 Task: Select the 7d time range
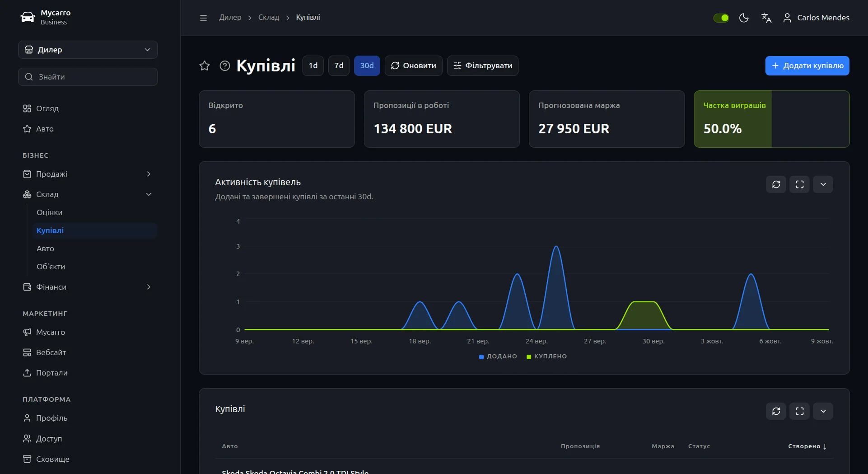click(339, 66)
